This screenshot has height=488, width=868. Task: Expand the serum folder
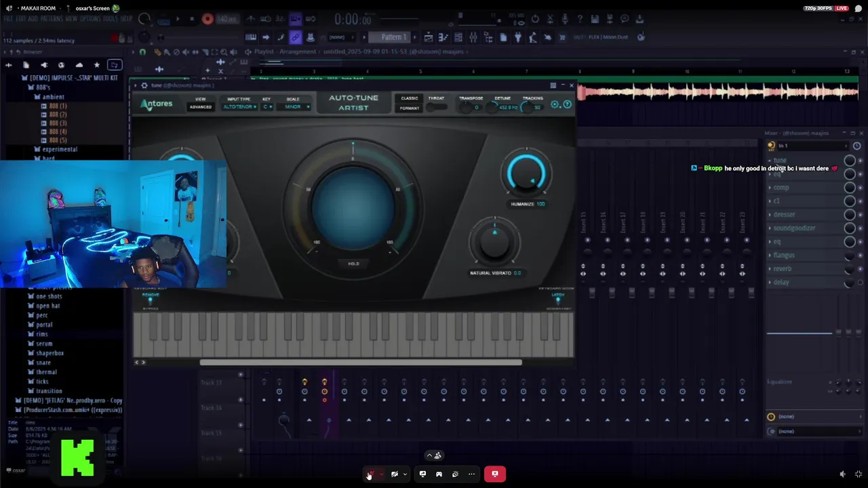tap(41, 344)
